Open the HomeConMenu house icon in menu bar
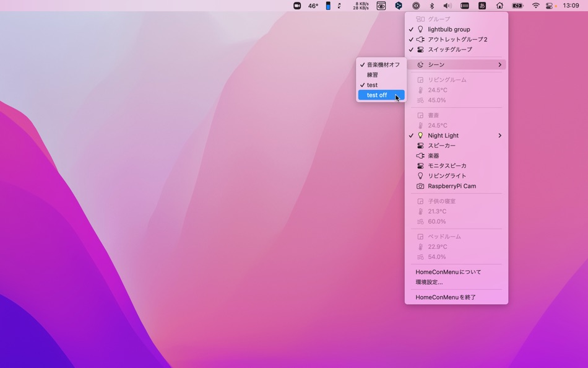Screen dimensions: 588x368 [499, 6]
